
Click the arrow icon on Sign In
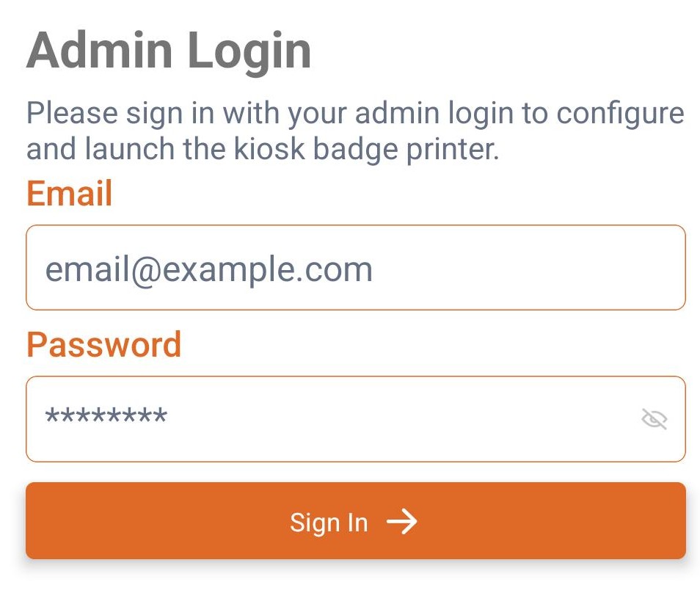pos(402,522)
